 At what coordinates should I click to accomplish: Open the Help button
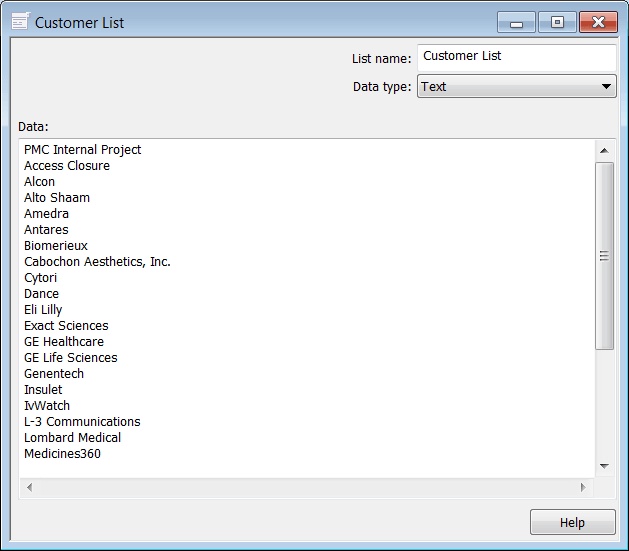[572, 522]
